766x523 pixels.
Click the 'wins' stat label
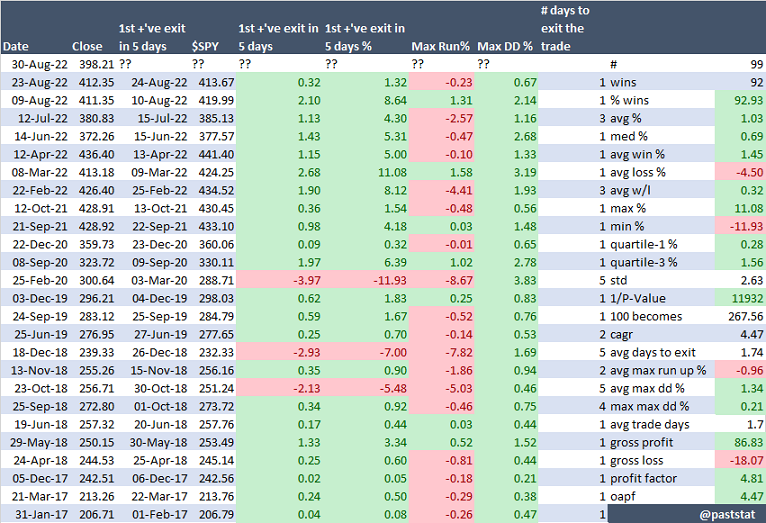click(x=623, y=83)
